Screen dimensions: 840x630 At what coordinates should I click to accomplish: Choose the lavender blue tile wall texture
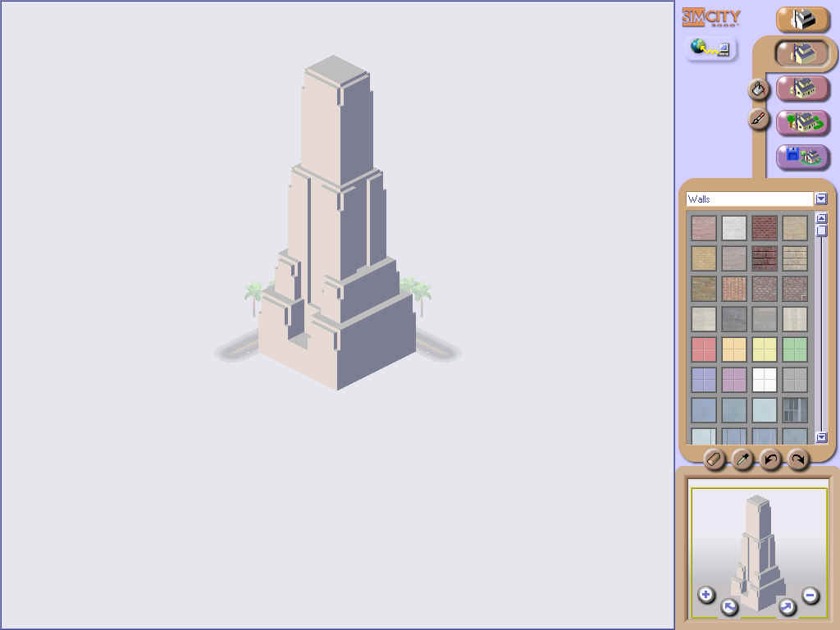point(703,380)
